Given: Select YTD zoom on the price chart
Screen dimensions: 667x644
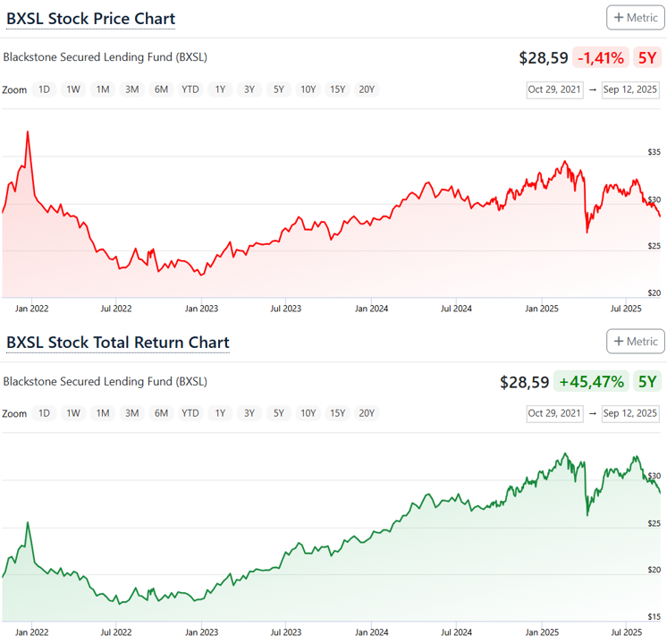Looking at the screenshot, I should (x=190, y=89).
